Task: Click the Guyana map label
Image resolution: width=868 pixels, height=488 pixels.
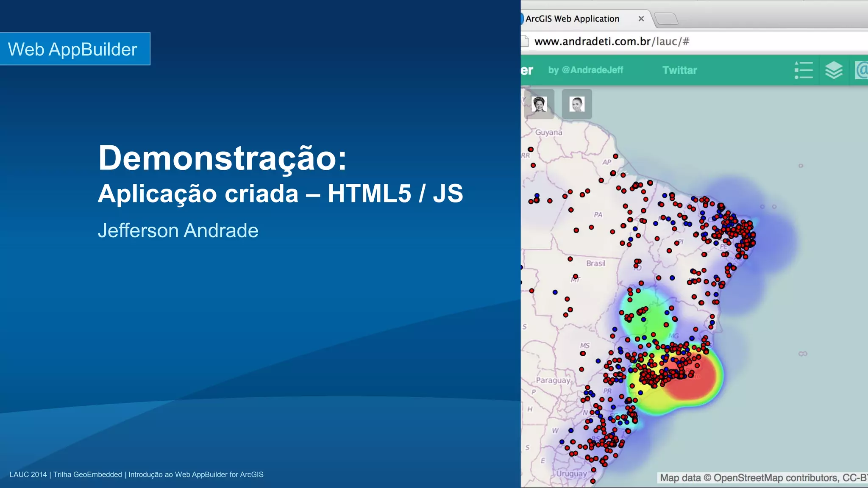Action: [x=548, y=132]
